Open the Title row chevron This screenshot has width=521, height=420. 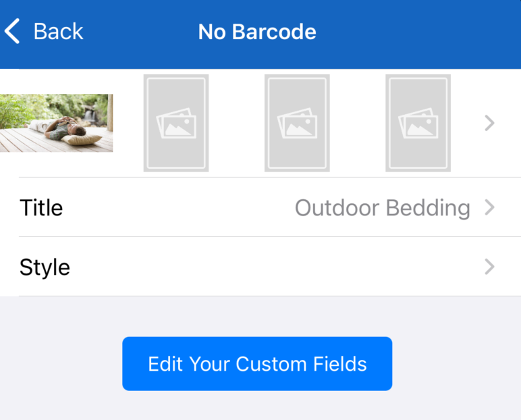pyautogui.click(x=489, y=207)
